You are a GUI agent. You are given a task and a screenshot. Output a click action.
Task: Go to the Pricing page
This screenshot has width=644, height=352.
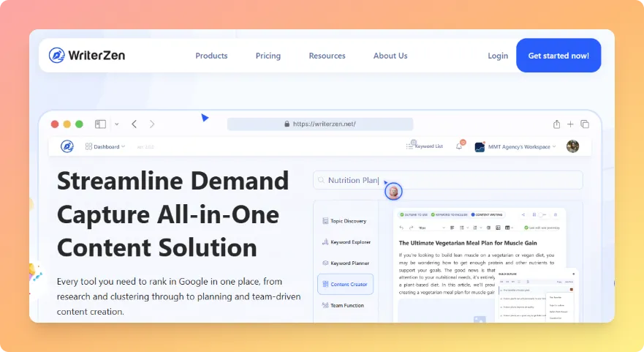coord(268,56)
